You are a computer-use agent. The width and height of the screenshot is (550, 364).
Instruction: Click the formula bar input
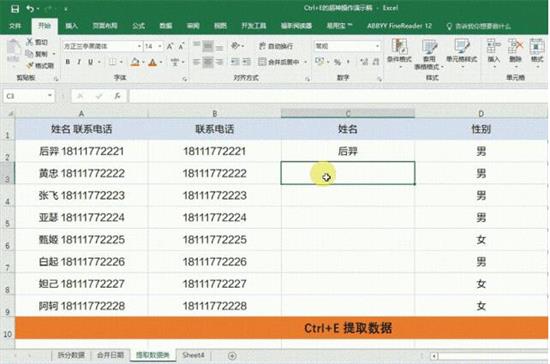click(337, 96)
